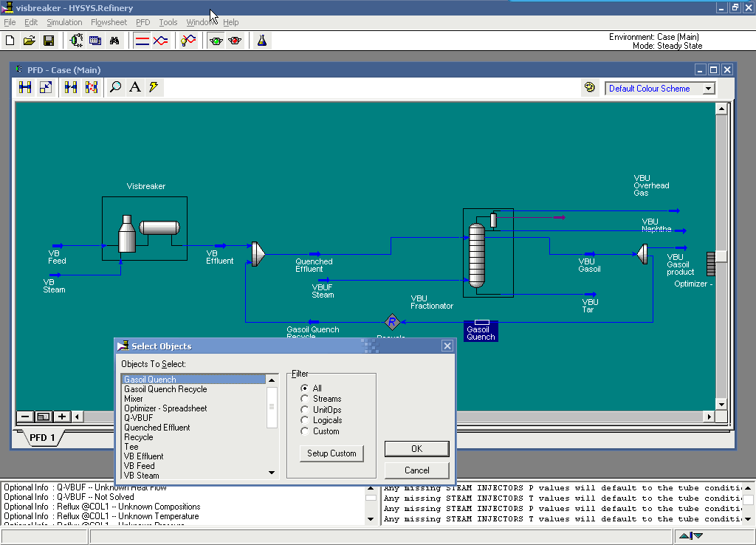
Task: Click the PFD horizontal scroll right arrow
Action: 709,417
